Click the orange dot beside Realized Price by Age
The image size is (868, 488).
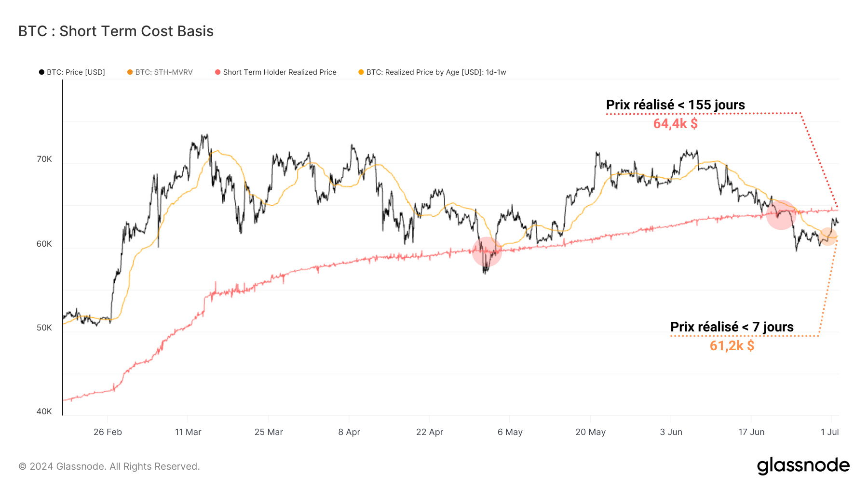pyautogui.click(x=361, y=72)
